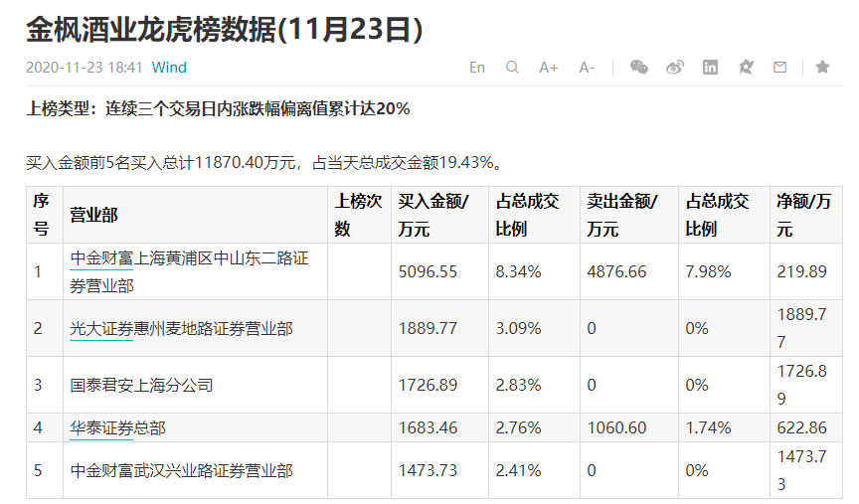Click net amount 622.86
Image resolution: width=859 pixels, height=504 pixels.
pos(801,427)
